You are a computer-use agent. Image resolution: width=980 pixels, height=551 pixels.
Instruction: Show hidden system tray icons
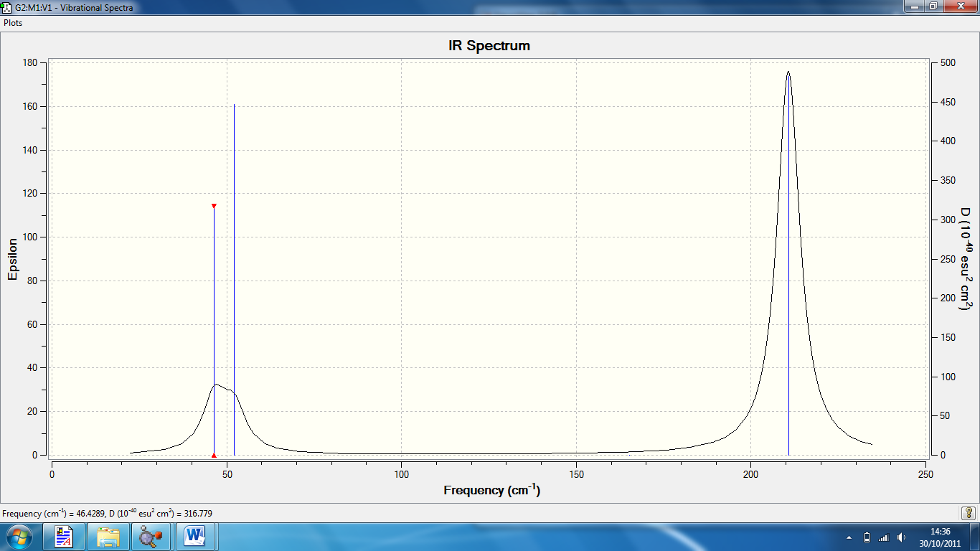(849, 537)
